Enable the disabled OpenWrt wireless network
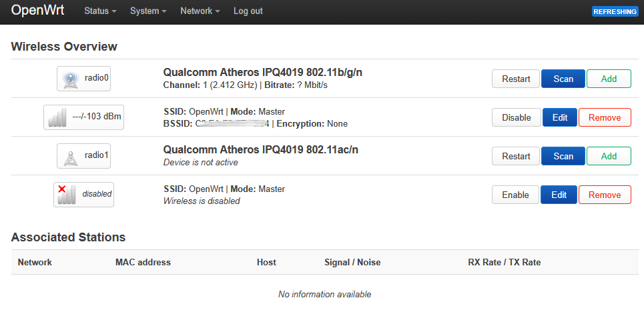 (x=515, y=195)
